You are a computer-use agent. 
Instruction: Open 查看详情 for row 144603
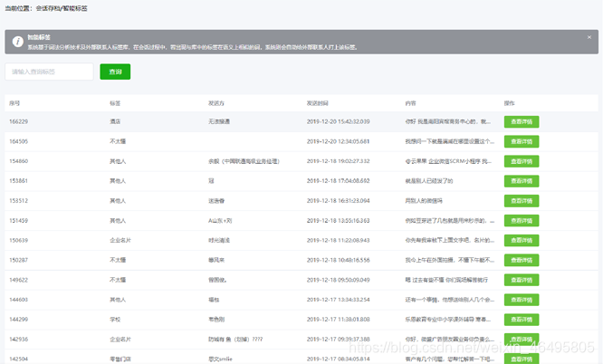(522, 300)
